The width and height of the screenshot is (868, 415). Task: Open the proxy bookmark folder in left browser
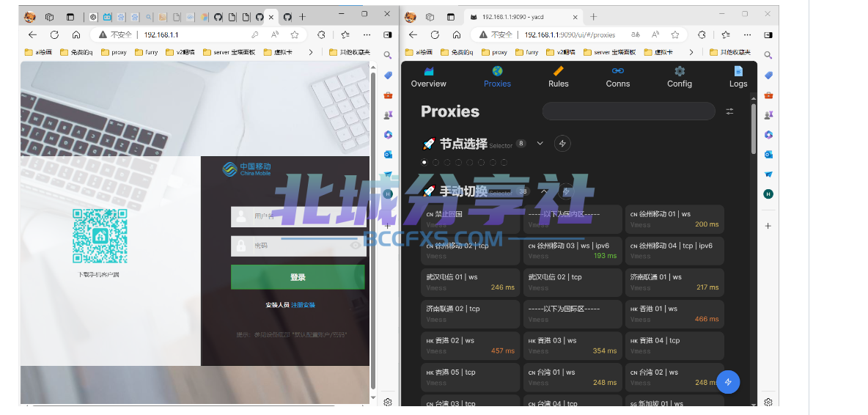tap(114, 53)
